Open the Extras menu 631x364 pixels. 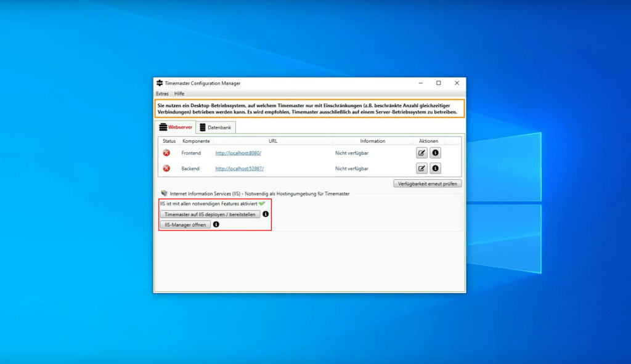[162, 94]
